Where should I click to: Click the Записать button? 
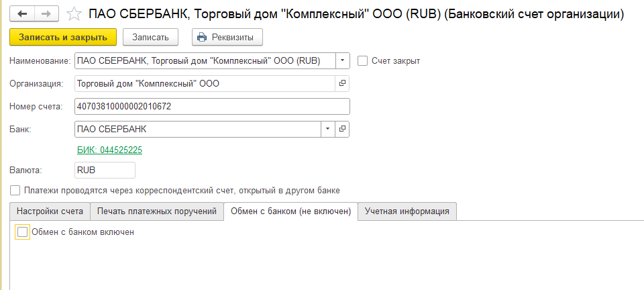coord(150,37)
